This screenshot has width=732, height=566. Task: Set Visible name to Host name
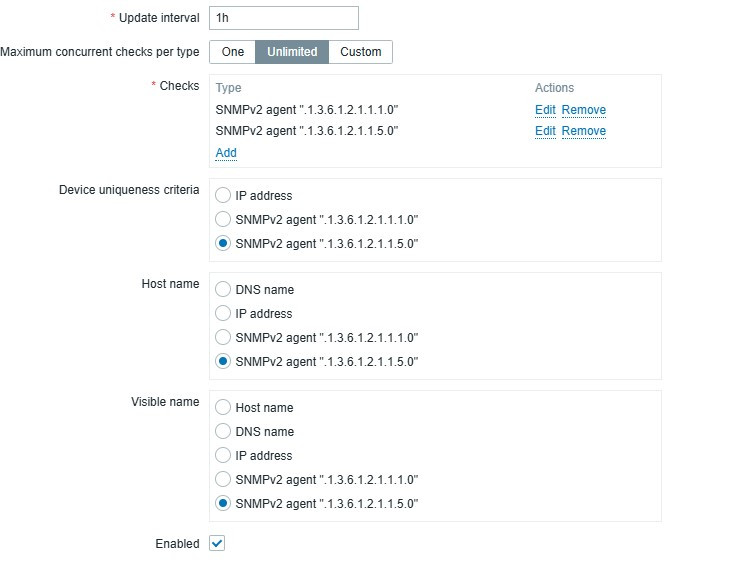tap(223, 408)
